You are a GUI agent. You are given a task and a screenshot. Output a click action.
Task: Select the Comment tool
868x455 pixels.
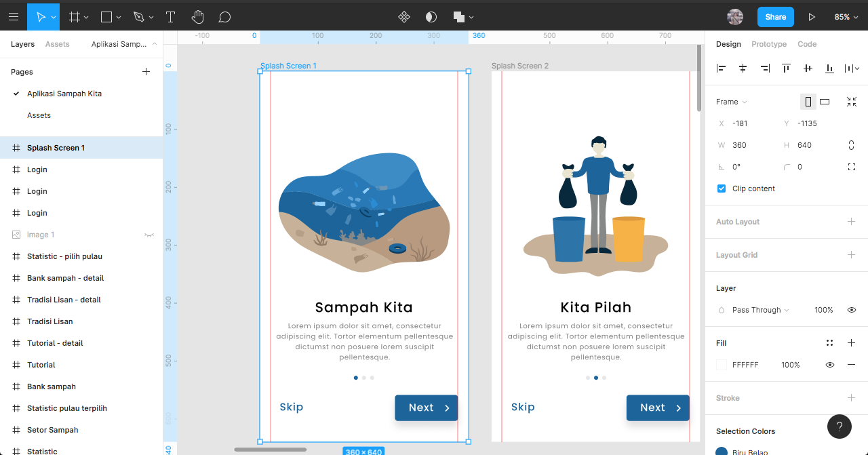pyautogui.click(x=224, y=17)
